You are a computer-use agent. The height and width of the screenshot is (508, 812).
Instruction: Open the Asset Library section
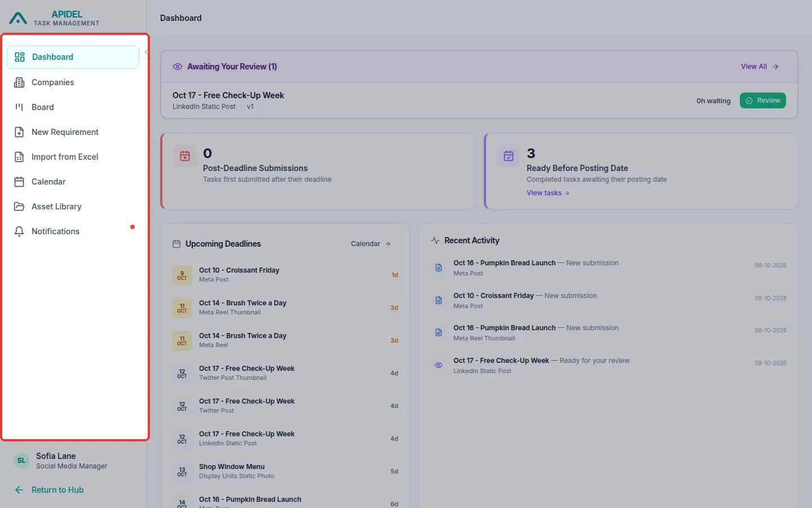(x=73, y=207)
